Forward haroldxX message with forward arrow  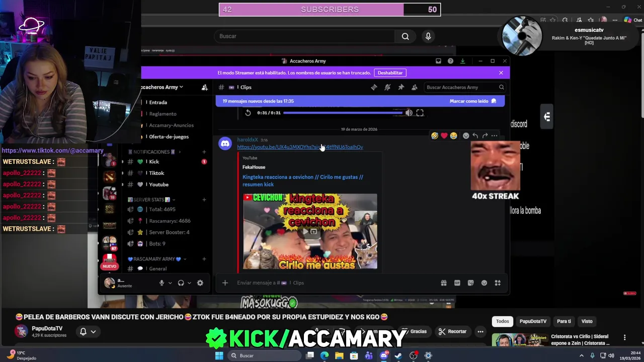[x=485, y=135]
